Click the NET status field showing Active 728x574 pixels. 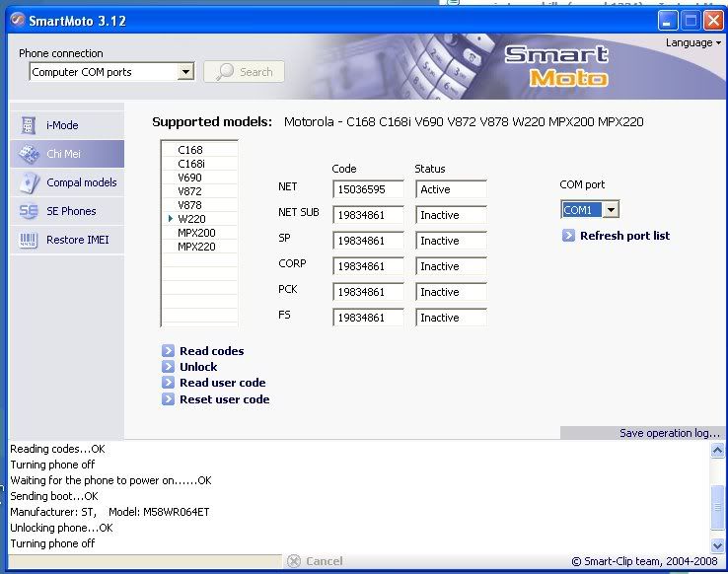click(451, 189)
